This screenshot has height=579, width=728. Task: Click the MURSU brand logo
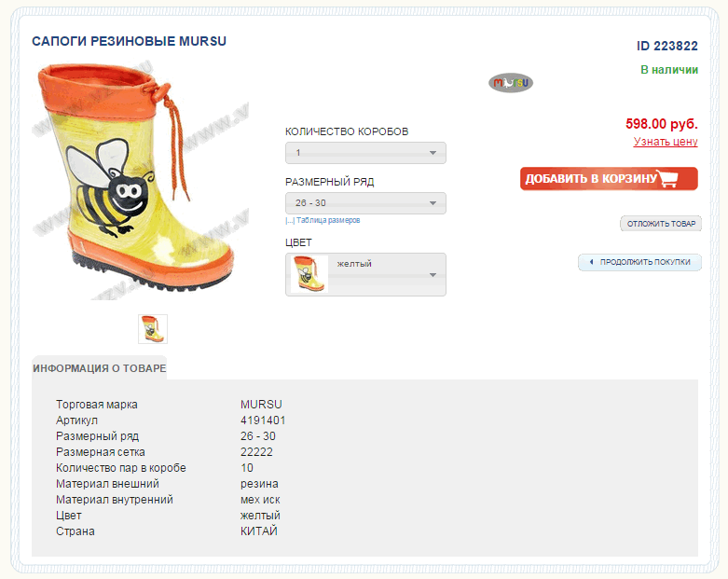point(510,83)
